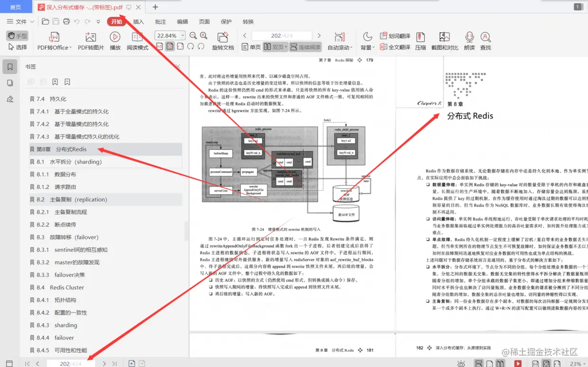Toggle 连续阅读 continuous reading
588x367 pixels.
pyautogui.click(x=305, y=47)
